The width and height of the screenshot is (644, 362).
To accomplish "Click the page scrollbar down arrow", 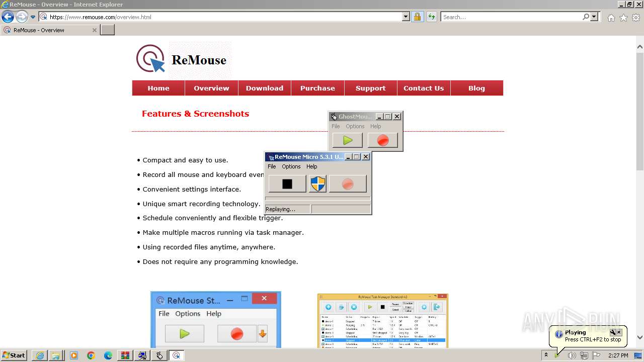I will (640, 338).
